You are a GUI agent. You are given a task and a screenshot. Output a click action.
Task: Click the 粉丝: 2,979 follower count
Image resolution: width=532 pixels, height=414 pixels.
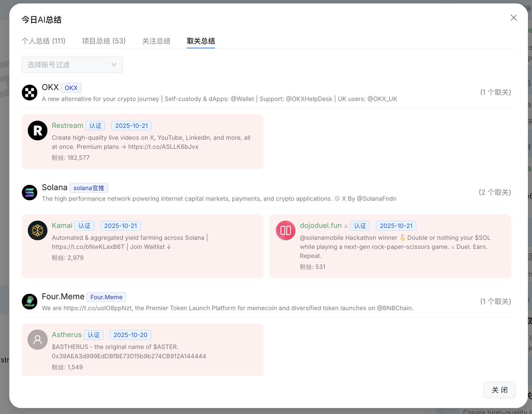68,257
